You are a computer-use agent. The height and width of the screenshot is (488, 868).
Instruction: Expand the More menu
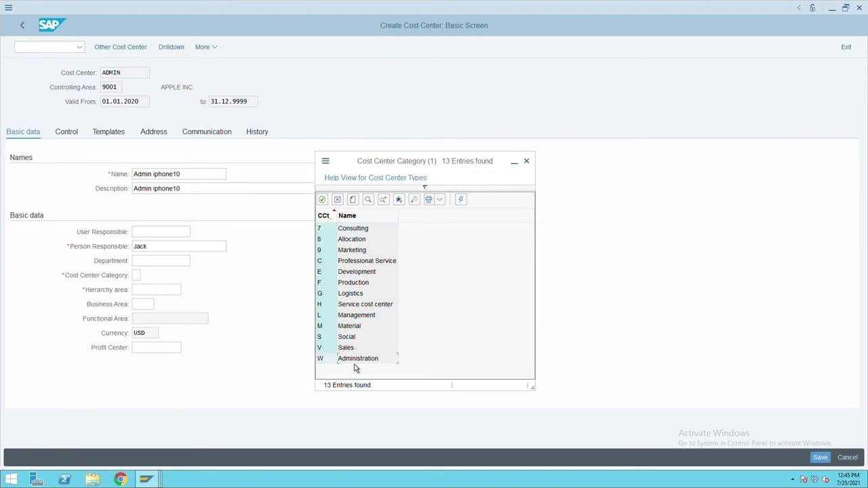click(x=206, y=47)
